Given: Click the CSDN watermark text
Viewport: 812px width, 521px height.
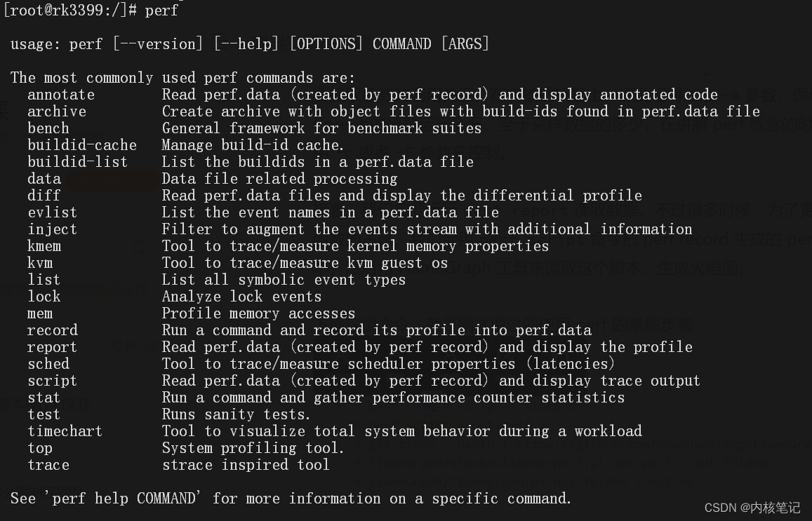Looking at the screenshot, I should click(752, 508).
